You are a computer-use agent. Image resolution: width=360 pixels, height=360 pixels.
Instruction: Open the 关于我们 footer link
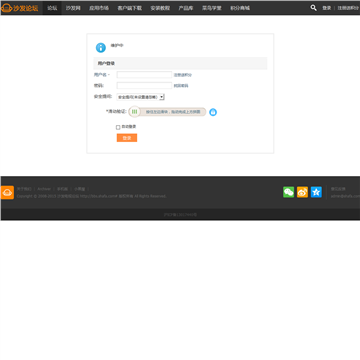tap(24, 189)
